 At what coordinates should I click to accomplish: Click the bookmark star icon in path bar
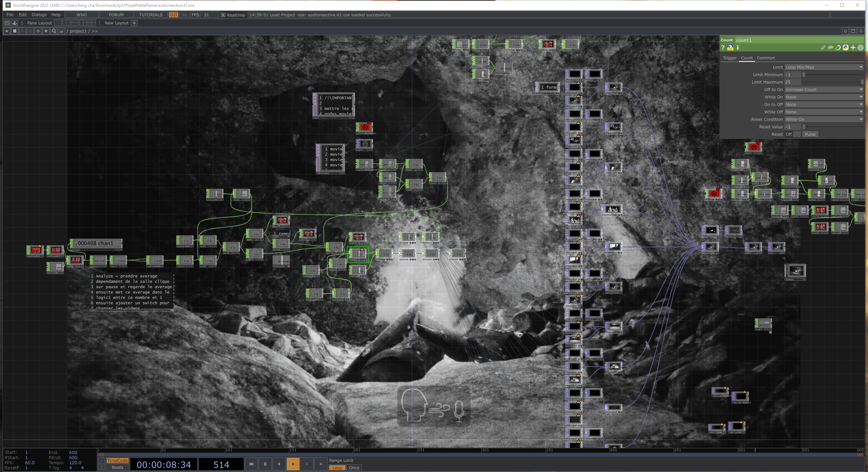[46, 31]
